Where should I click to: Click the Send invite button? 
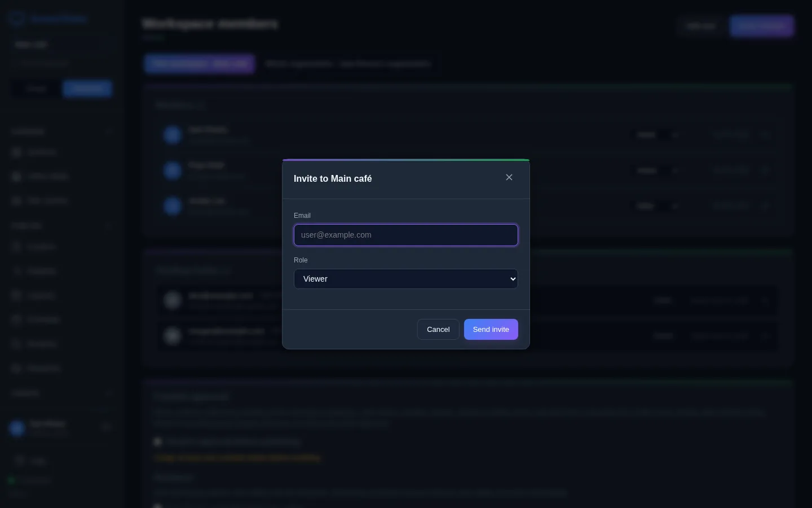click(x=491, y=330)
